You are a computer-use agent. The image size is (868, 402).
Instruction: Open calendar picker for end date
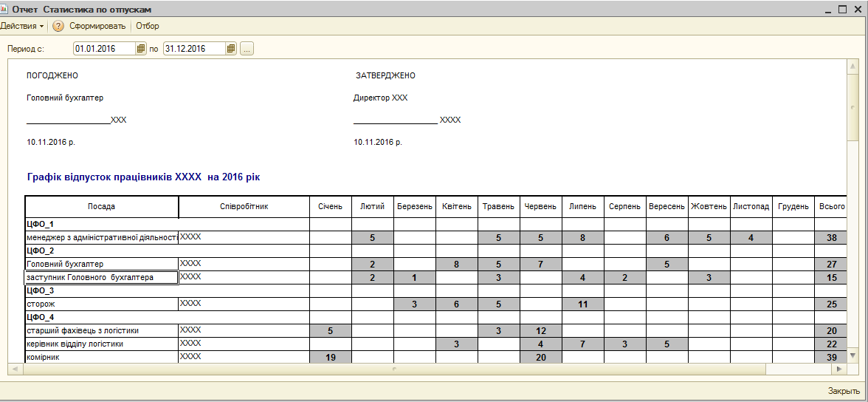pos(231,49)
